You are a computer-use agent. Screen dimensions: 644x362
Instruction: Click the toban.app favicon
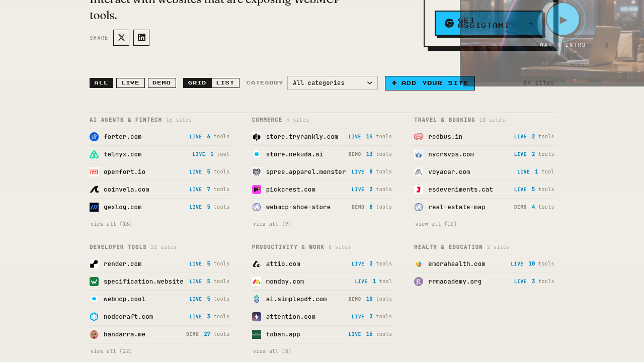click(257, 334)
